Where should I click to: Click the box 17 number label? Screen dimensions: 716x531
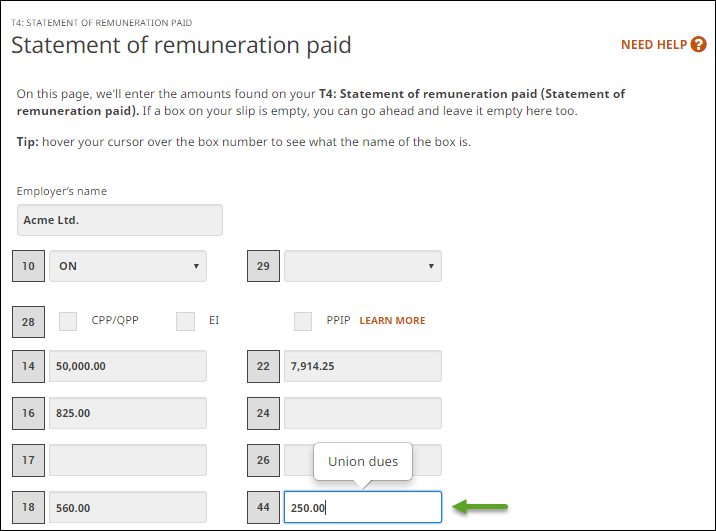28,460
